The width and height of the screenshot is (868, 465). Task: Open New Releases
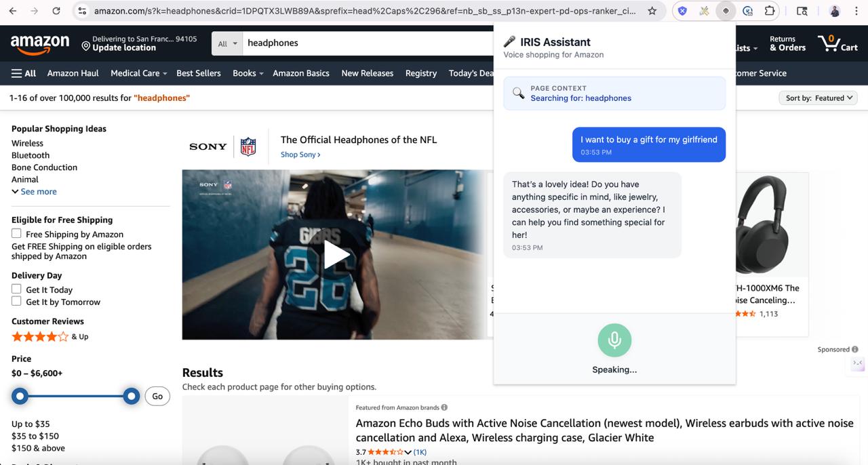[368, 73]
